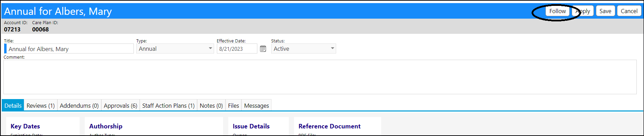Screen dimensions: 644x136
Task: Open the Messages tab
Action: point(256,106)
